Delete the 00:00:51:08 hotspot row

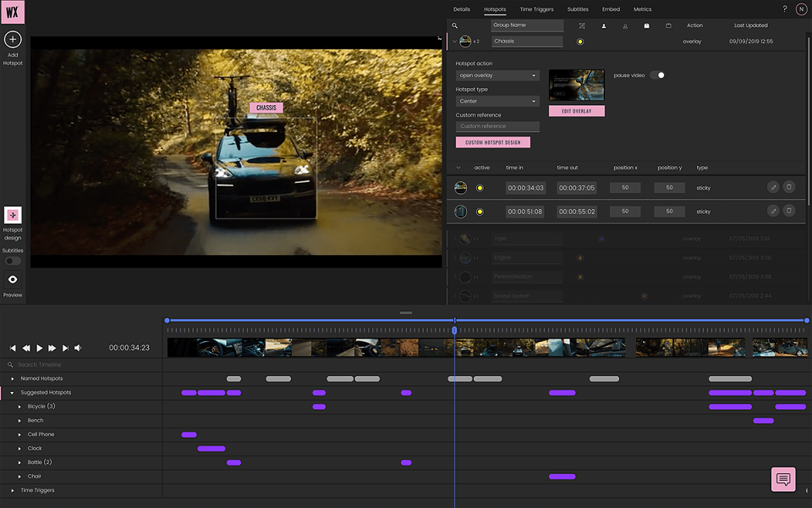click(x=788, y=211)
